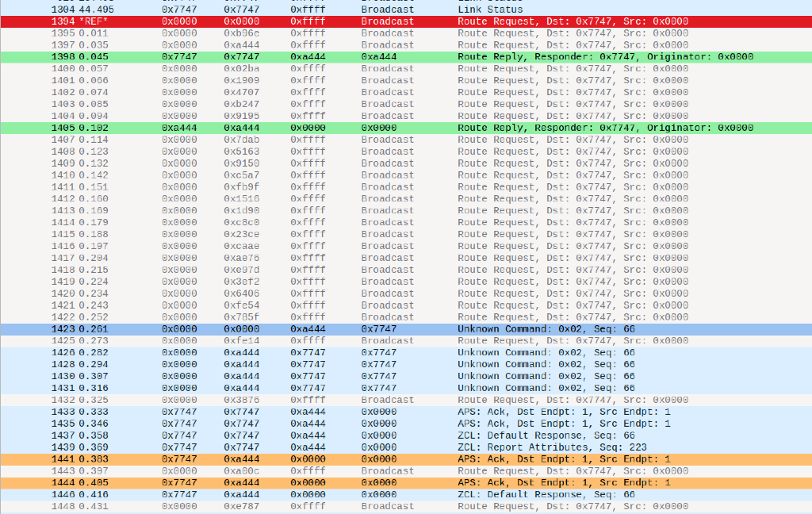Select Route Request packet 1443 from 0xa00c
The height and width of the screenshot is (514, 812).
(406, 471)
